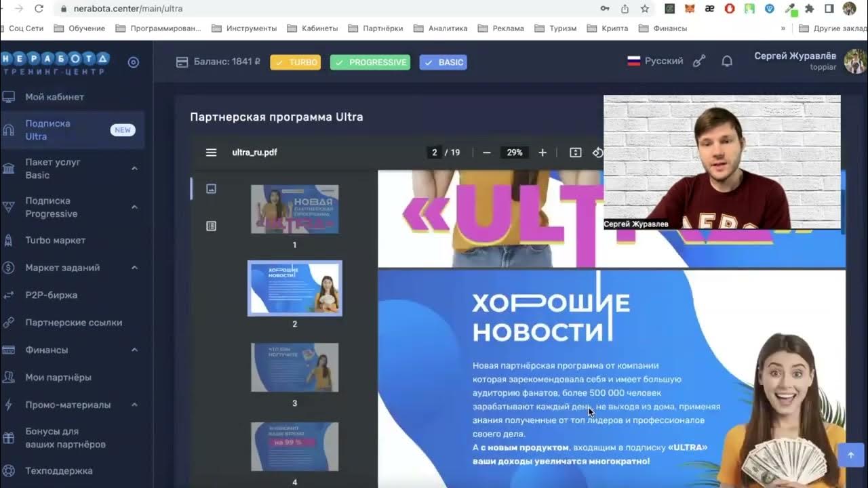Screen dimensions: 868x488
Task: Open the Chrome extensions puzzle icon
Action: [809, 9]
